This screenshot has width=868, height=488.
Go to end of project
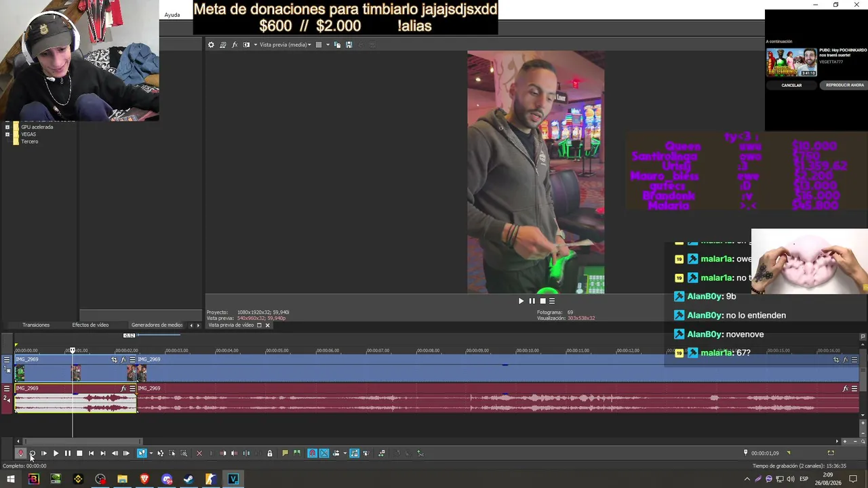102,453
